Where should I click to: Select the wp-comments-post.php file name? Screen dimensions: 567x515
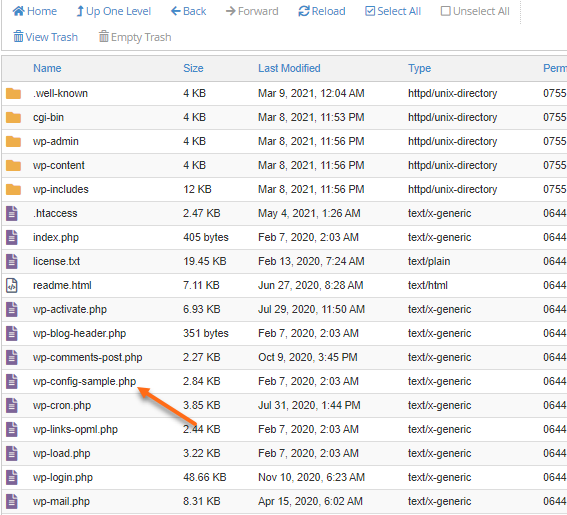tap(88, 357)
